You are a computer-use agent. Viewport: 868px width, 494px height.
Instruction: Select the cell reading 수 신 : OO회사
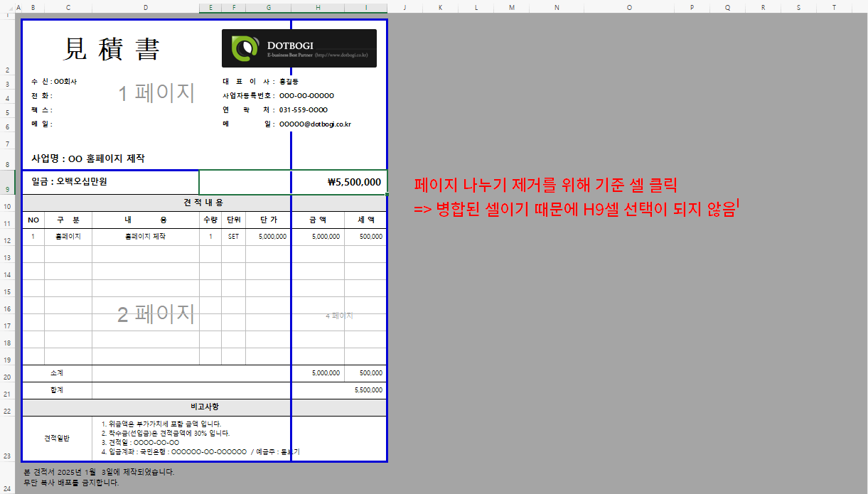point(54,82)
